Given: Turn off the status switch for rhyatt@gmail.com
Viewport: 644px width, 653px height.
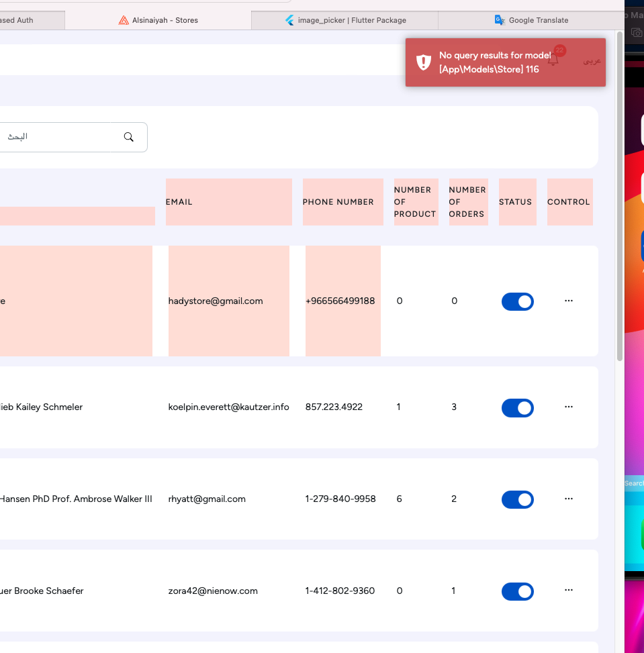Looking at the screenshot, I should (517, 499).
